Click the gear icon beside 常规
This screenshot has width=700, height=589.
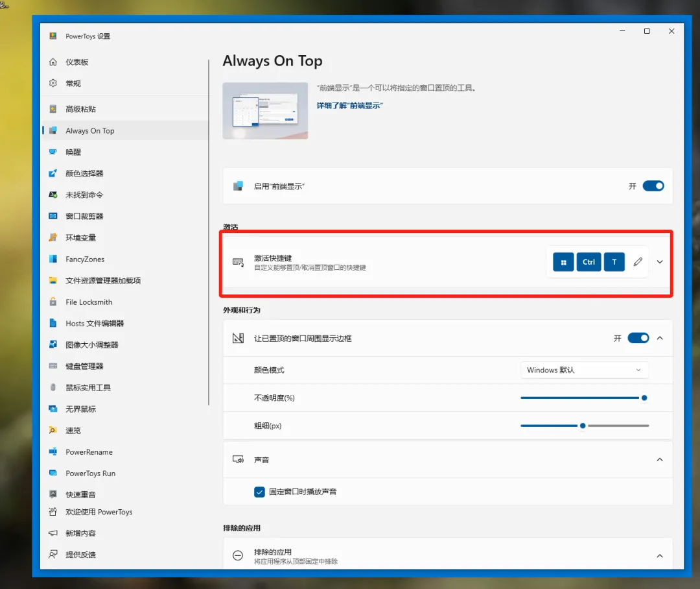click(x=52, y=83)
